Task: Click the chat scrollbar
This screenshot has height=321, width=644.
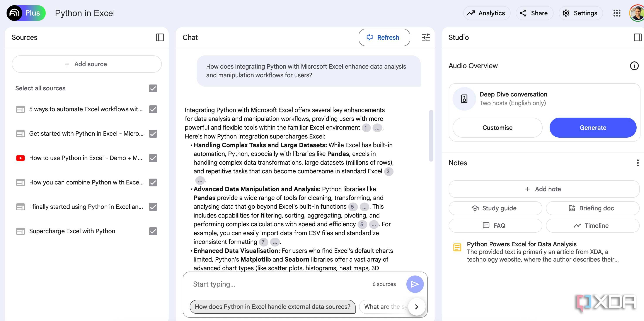Action: pos(431,136)
